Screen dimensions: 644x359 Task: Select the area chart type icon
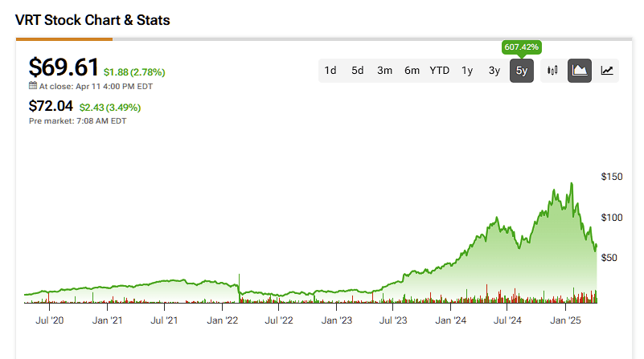pyautogui.click(x=580, y=71)
